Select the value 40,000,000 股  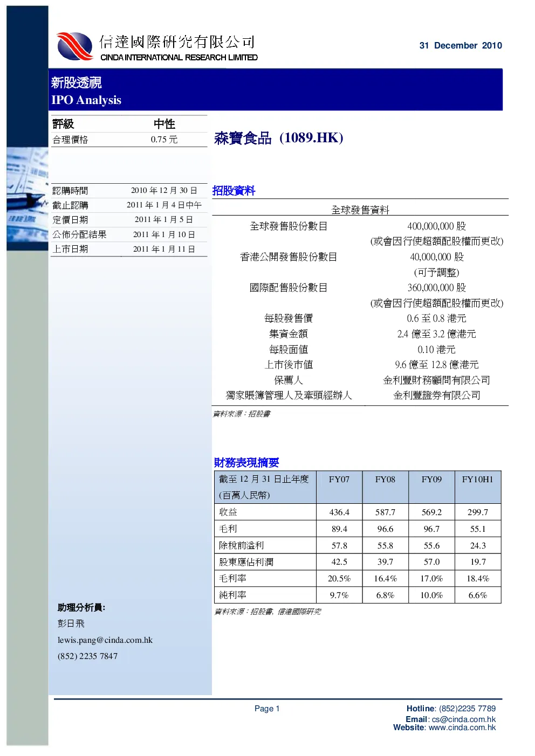437,257
